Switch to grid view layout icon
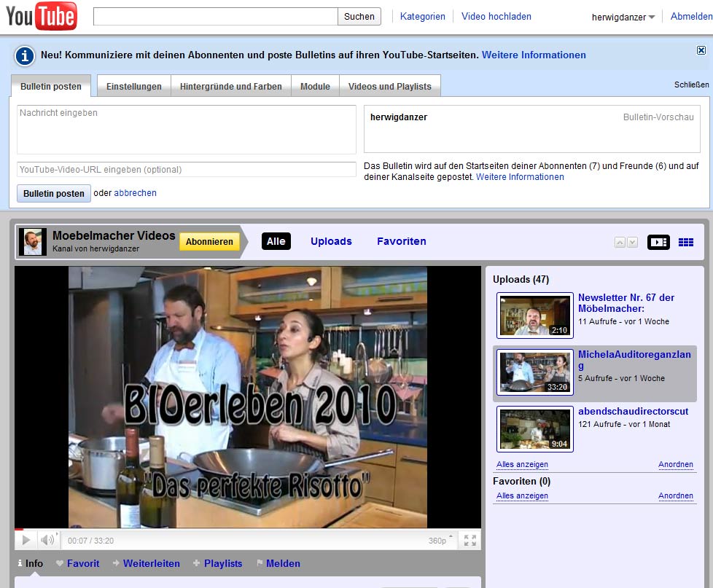This screenshot has width=713, height=588. coord(685,243)
